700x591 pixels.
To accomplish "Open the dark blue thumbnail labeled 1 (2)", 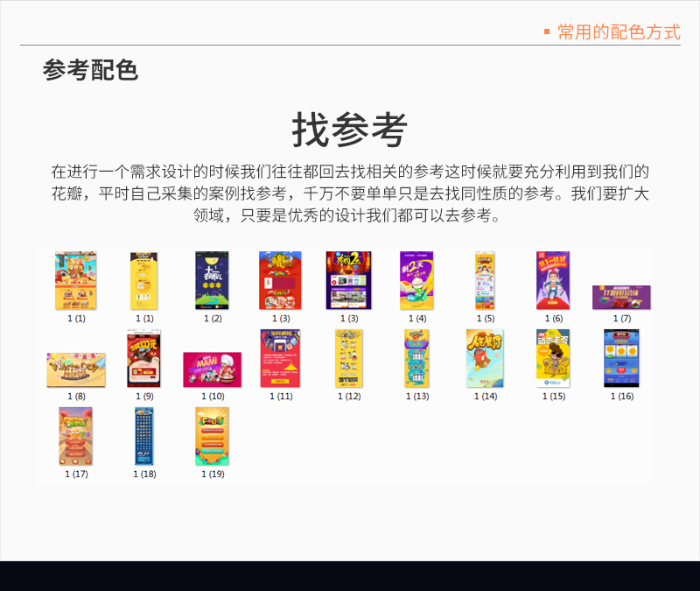I will [x=212, y=281].
